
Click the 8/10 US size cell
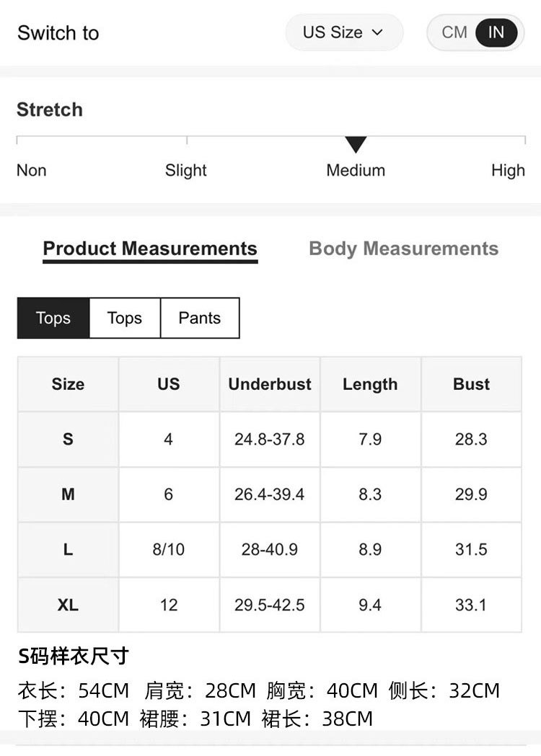168,550
